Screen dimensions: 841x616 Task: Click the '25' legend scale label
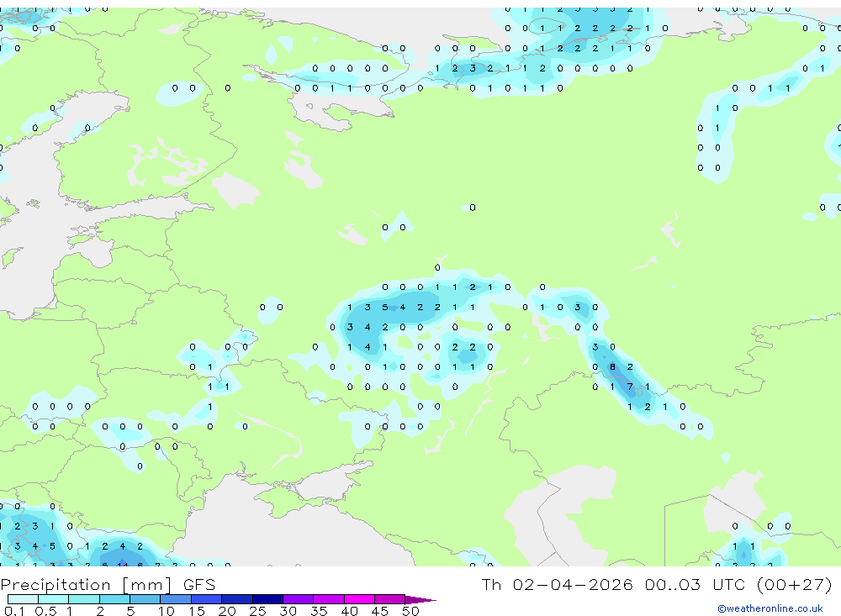coord(258,611)
